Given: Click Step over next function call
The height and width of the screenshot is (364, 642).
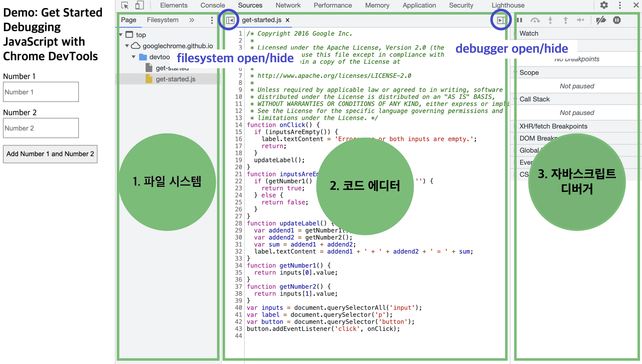Looking at the screenshot, I should pyautogui.click(x=535, y=20).
